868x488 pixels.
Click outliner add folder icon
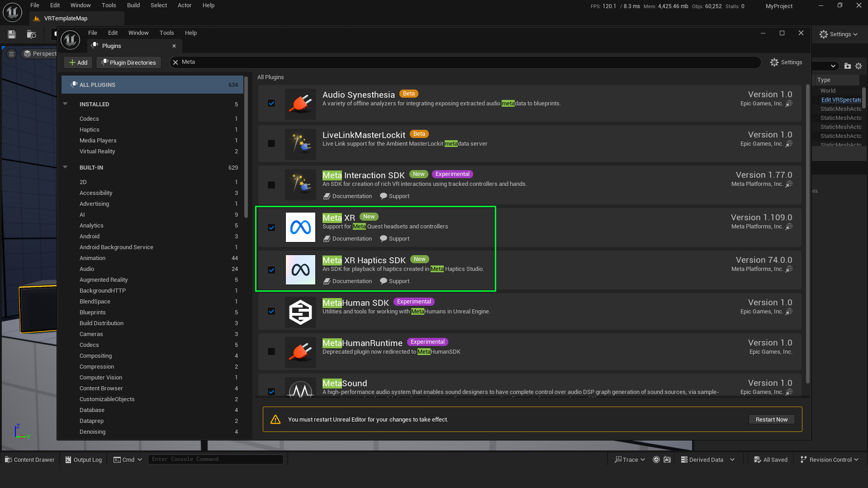coord(847,66)
